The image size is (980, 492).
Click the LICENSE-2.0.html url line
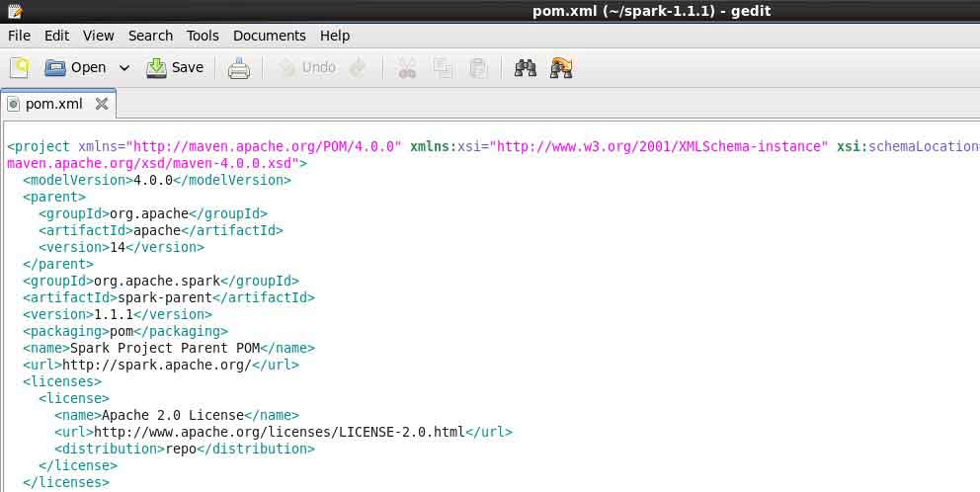click(284, 432)
